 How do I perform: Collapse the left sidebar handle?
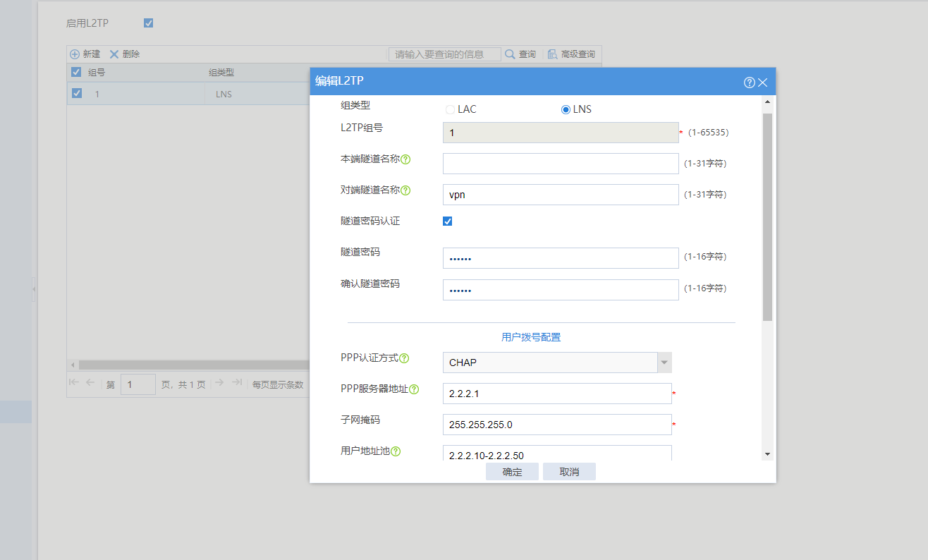33,289
